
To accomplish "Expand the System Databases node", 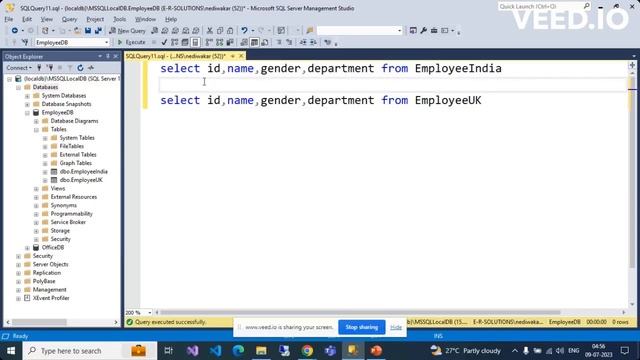I will tap(27, 96).
